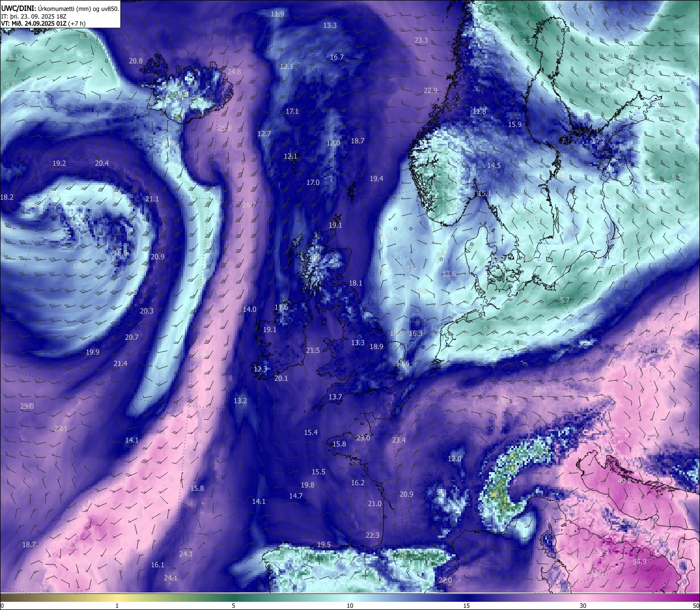The image size is (700, 610).
Task: Click the 23.0 value over Brittany
Action: point(363,438)
